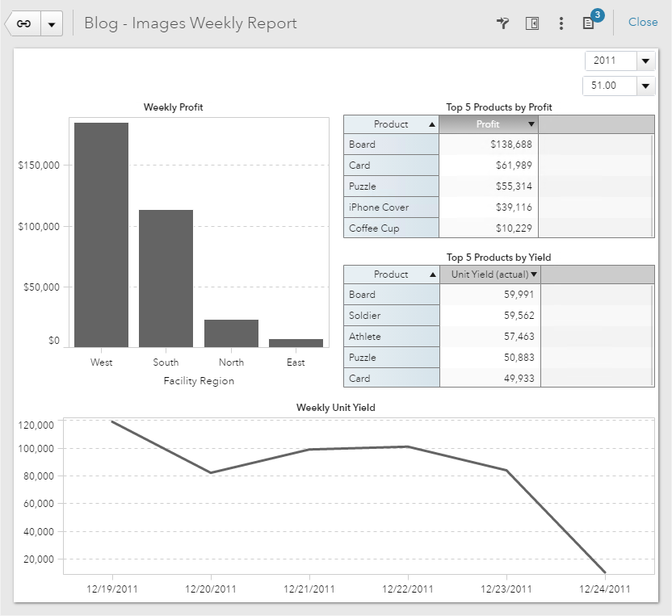Viewport: 672px width, 616px height.
Task: Select the West bar in Weekly Profit chart
Action: click(x=101, y=234)
